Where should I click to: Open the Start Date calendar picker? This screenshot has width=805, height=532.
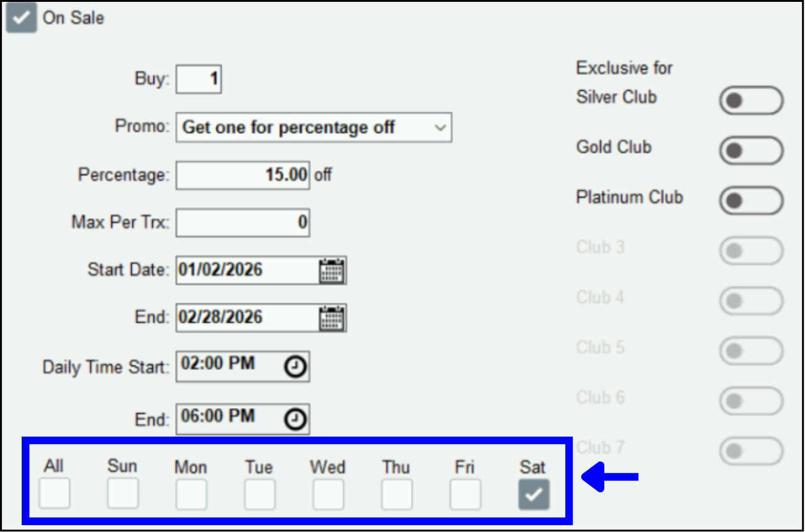[x=331, y=271]
